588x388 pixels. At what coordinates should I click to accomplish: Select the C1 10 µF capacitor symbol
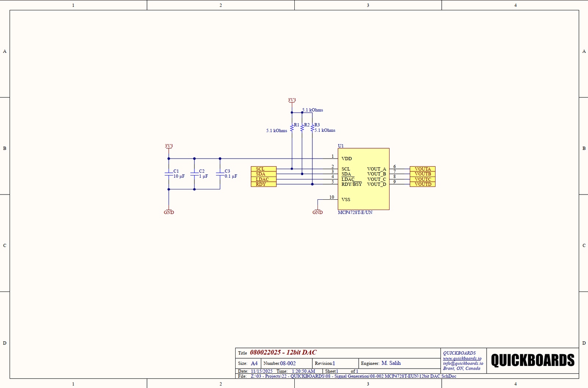click(x=169, y=174)
